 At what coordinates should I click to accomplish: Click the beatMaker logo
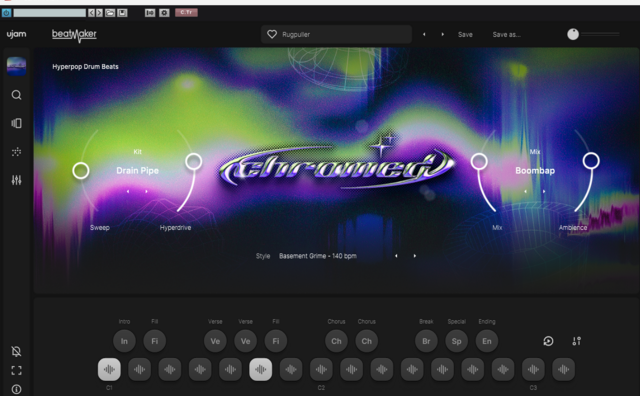coord(74,35)
